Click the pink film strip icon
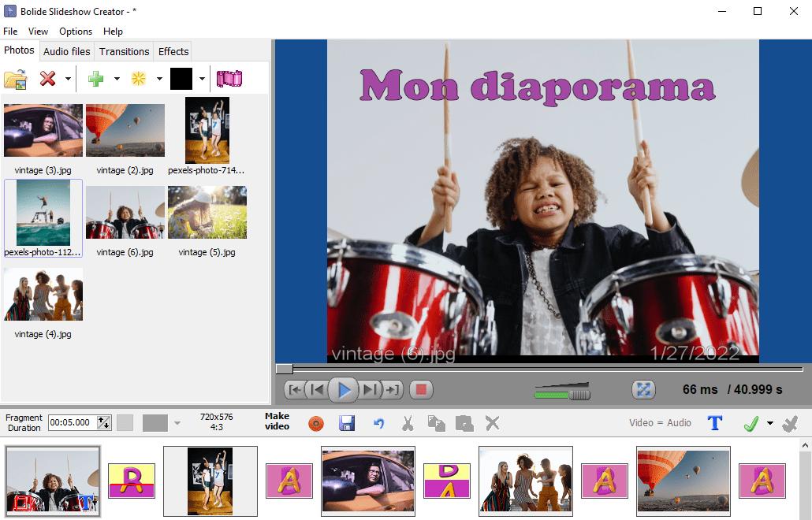 pyautogui.click(x=229, y=78)
